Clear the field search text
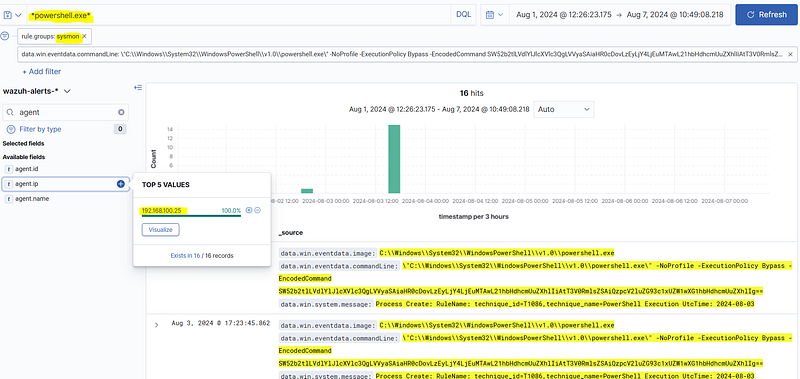The image size is (800, 379). pos(121,112)
